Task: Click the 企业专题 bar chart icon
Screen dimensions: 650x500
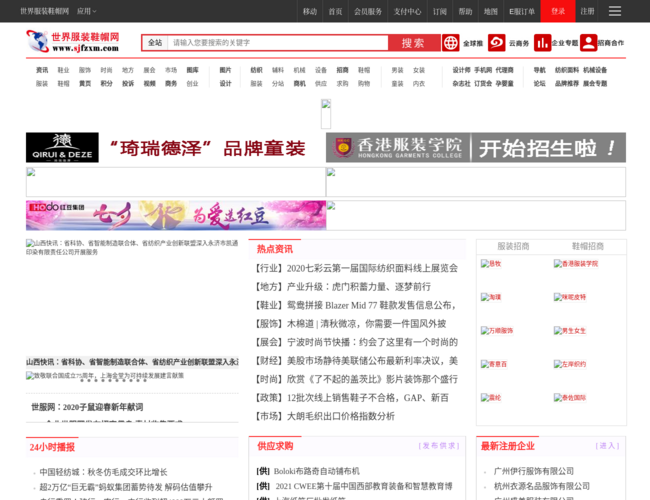Action: coord(542,43)
